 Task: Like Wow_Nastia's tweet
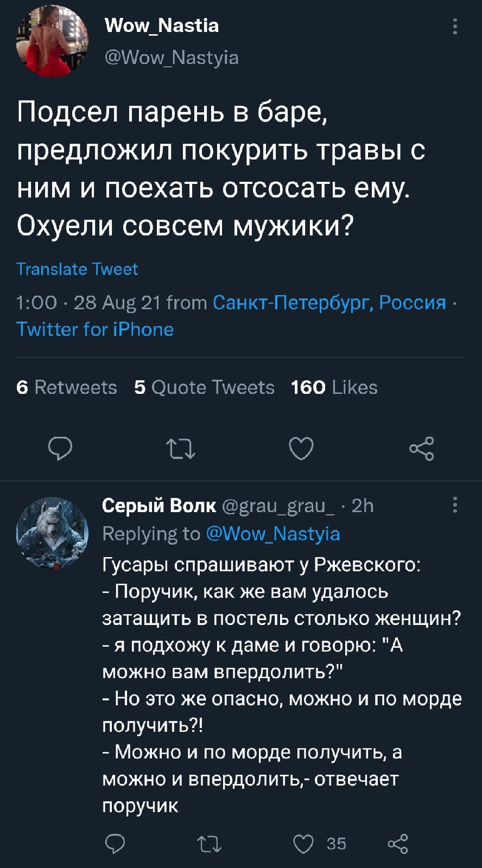click(302, 448)
